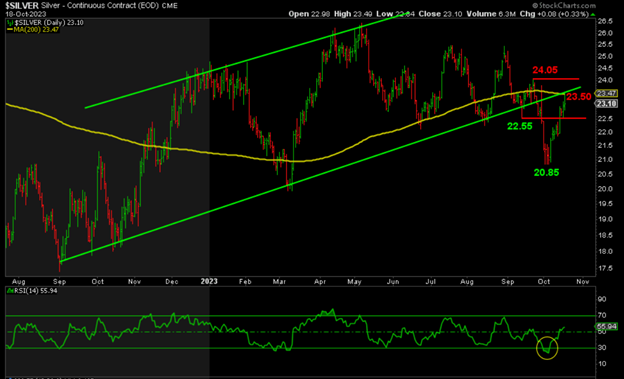Click the Dec month label on time axis
The image size is (624, 379).
(172, 281)
